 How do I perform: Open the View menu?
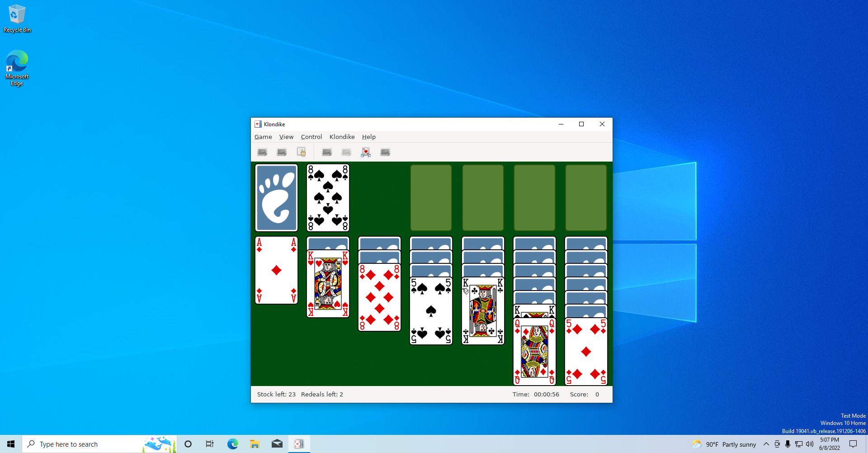[x=286, y=137]
